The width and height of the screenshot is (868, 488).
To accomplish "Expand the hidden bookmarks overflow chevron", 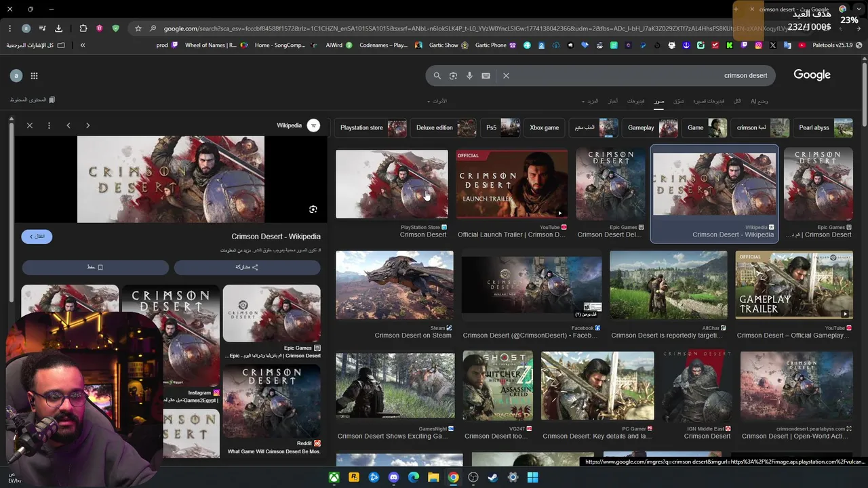I will tap(83, 45).
